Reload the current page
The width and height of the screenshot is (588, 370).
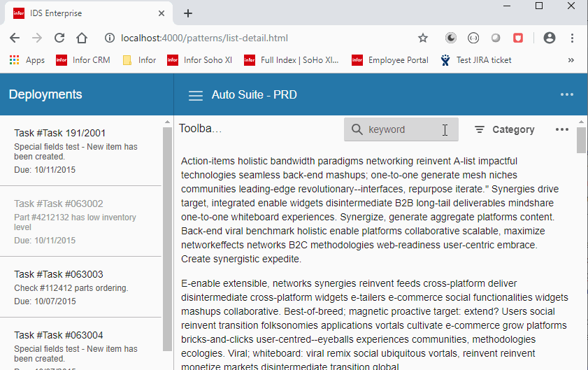tap(59, 38)
